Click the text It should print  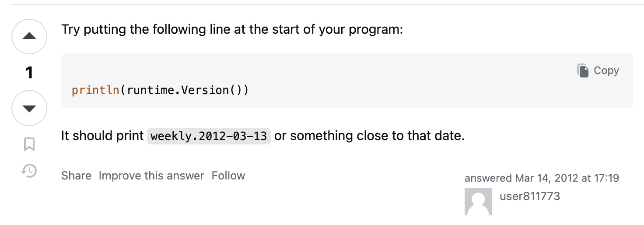click(x=102, y=136)
